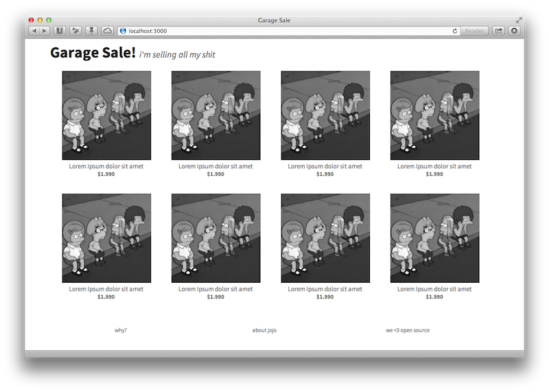
Task: Open the "about jojo" footer link
Action: (x=264, y=330)
